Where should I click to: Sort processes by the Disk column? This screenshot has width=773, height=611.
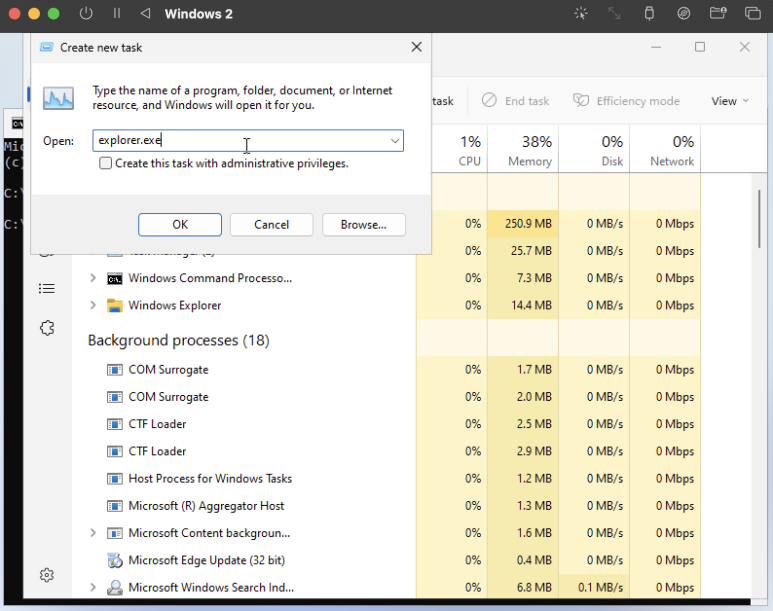click(595, 150)
